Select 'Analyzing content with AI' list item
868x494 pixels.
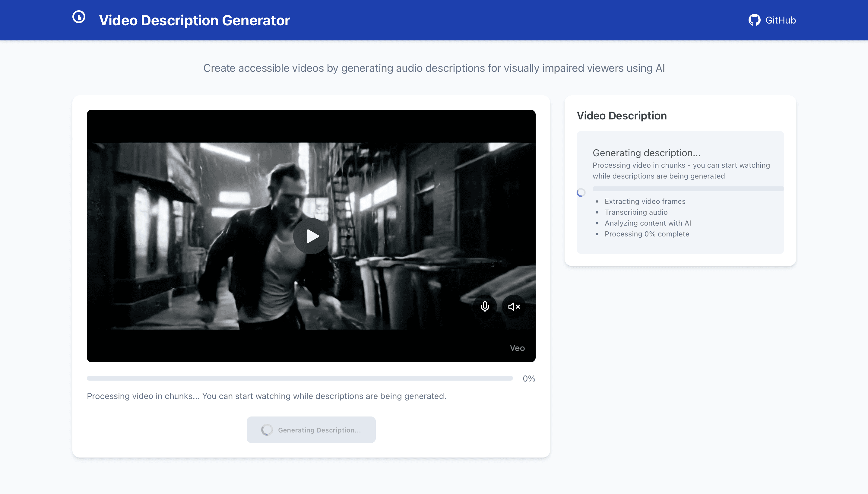(648, 223)
